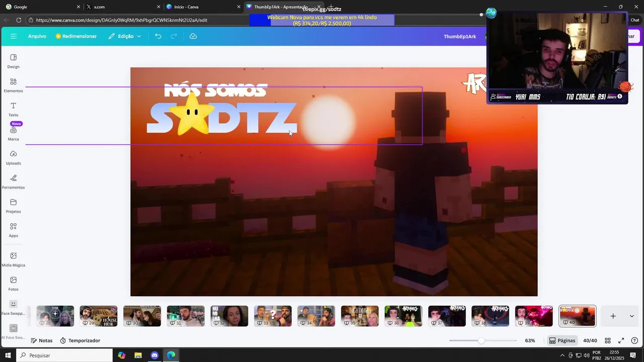Open the Marca side panel
This screenshot has width=644, height=362.
tap(14, 134)
